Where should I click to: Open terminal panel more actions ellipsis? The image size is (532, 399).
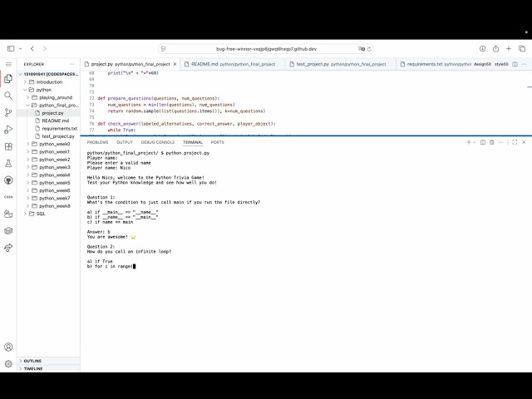[x=501, y=142]
